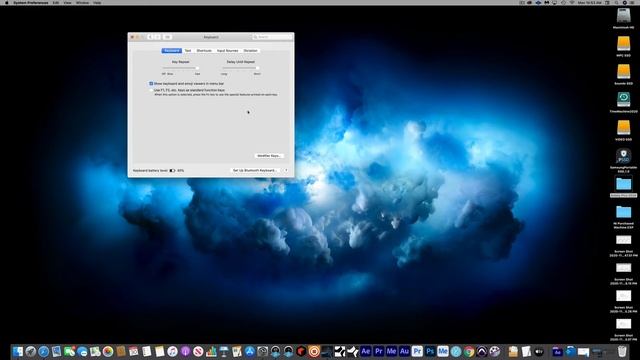This screenshot has height=360, width=640.
Task: Open the News app in Dock
Action: pos(198,351)
